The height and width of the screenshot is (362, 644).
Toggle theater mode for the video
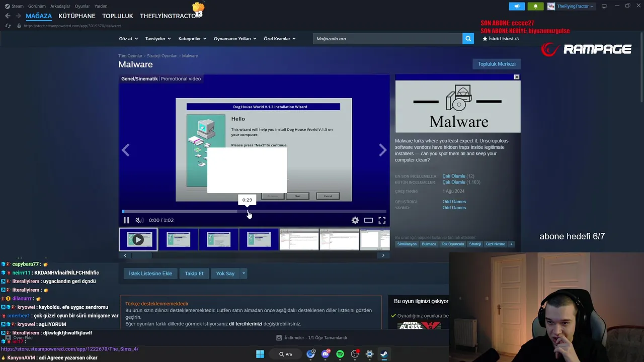[369, 220]
